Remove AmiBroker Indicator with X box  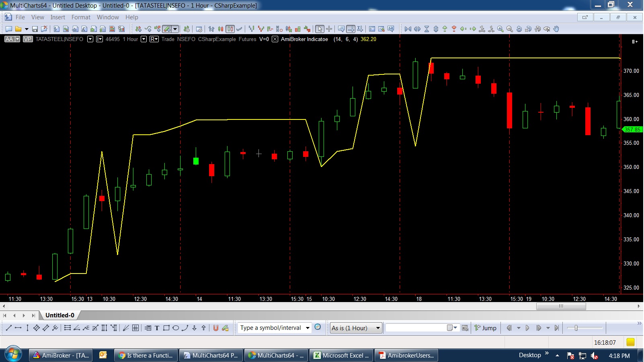coord(275,39)
